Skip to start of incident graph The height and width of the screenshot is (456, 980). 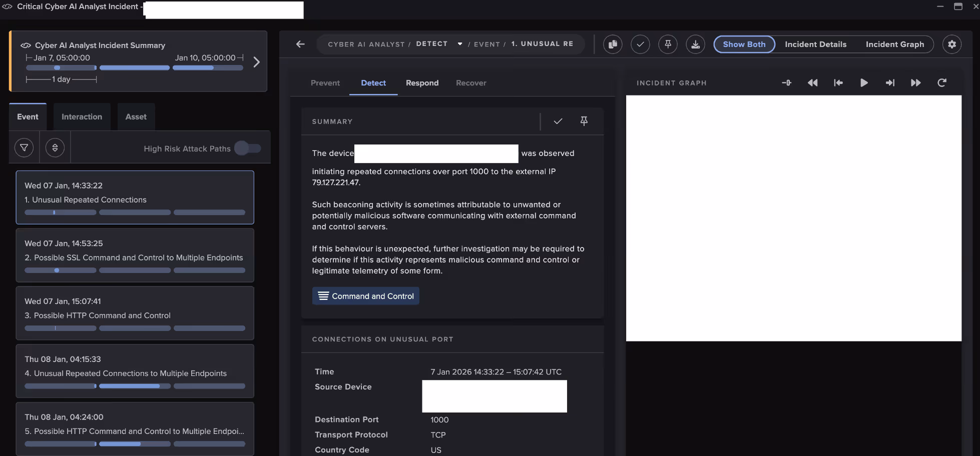tap(838, 82)
